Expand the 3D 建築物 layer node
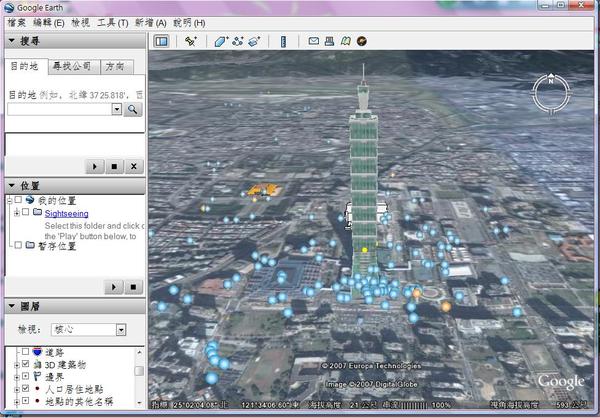The image size is (600, 418). point(17,366)
